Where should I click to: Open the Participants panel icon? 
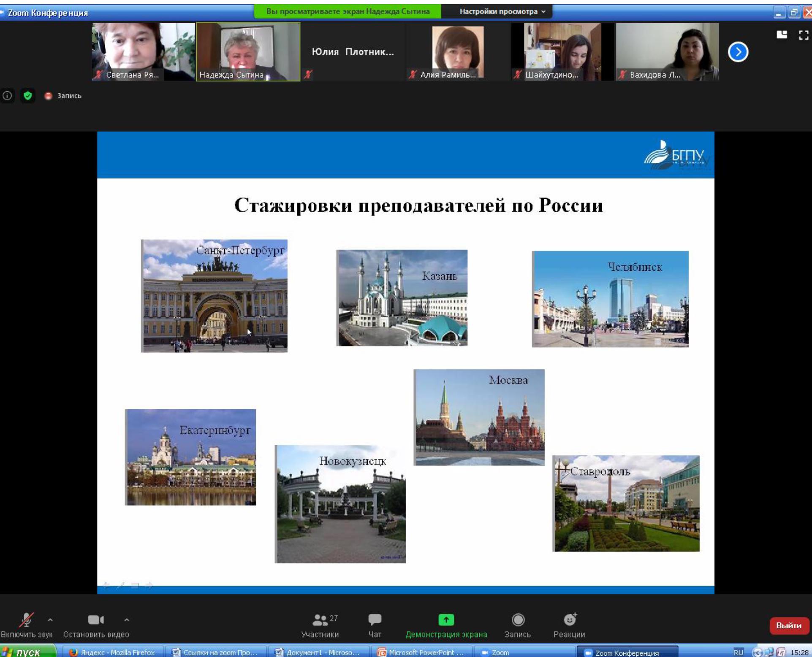320,619
